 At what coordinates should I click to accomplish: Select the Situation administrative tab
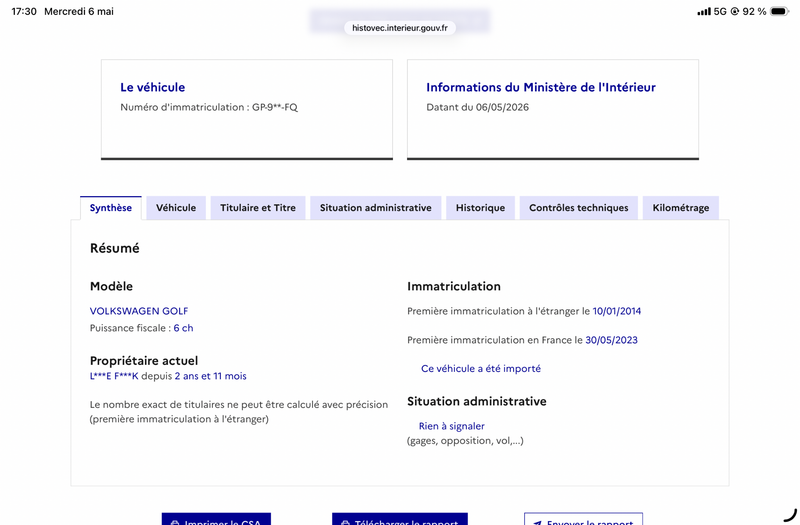click(x=376, y=208)
